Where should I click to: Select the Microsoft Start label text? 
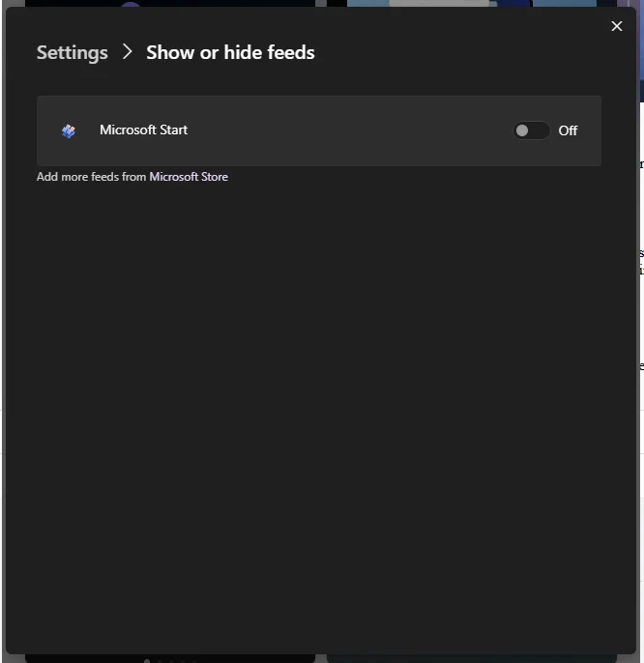coord(143,130)
